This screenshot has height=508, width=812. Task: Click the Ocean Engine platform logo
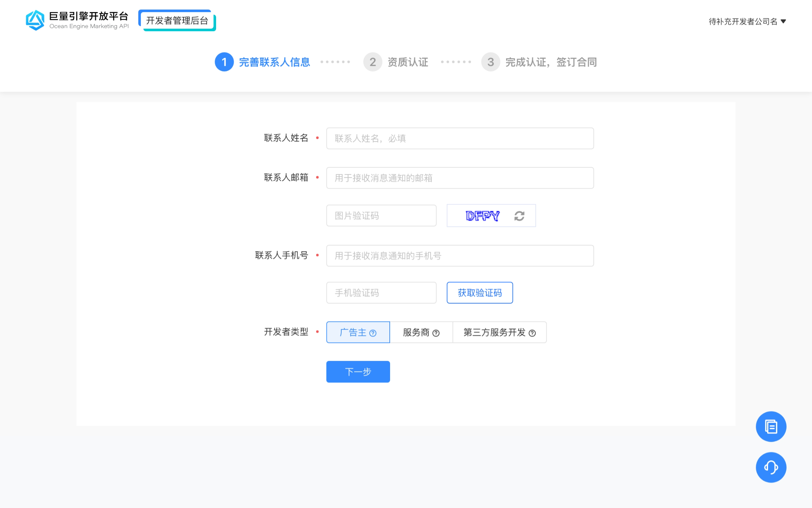click(x=35, y=20)
